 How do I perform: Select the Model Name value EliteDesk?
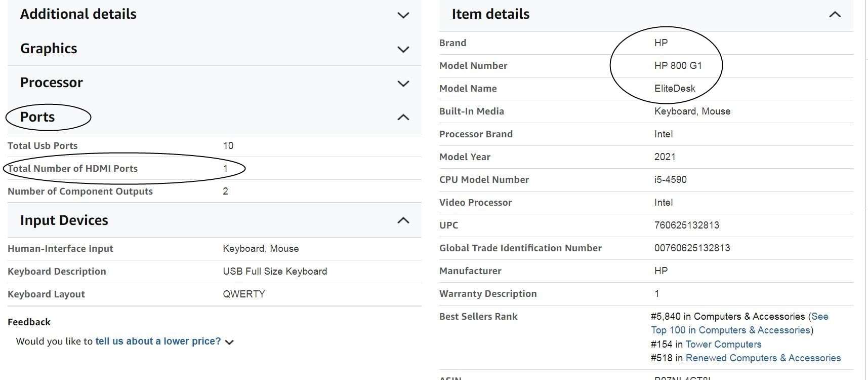[675, 88]
